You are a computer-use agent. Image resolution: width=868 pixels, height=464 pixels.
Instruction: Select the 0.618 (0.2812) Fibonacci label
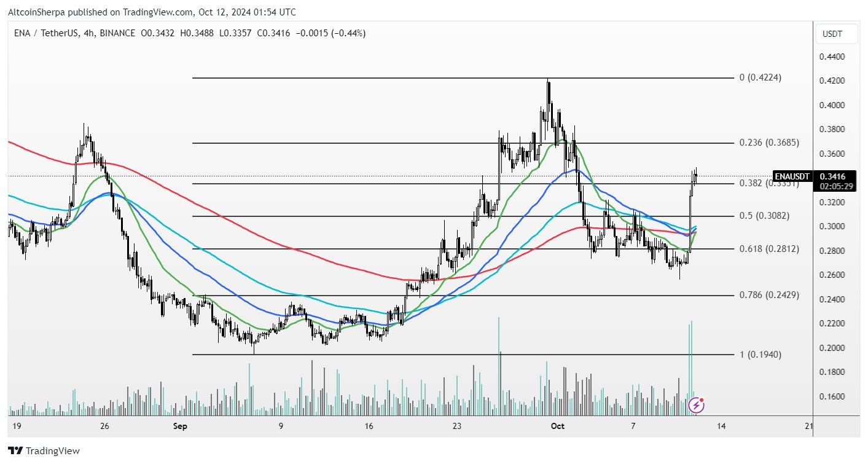769,249
